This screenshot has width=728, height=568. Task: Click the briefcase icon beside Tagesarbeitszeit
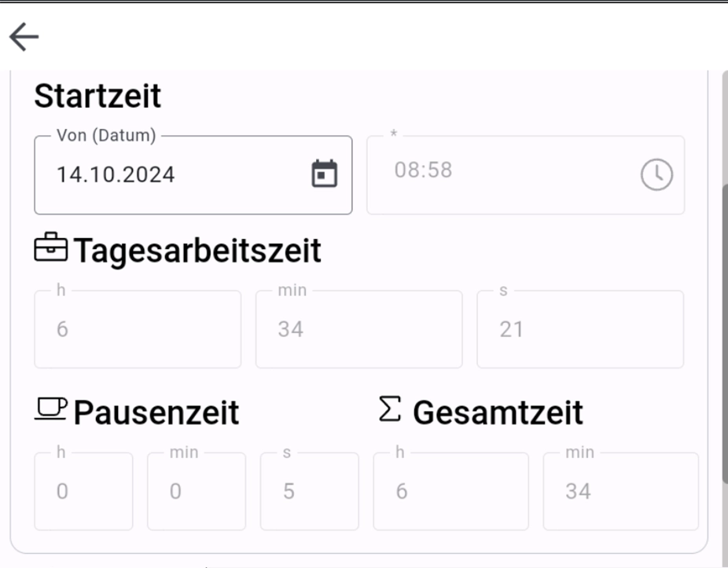pyautogui.click(x=52, y=249)
